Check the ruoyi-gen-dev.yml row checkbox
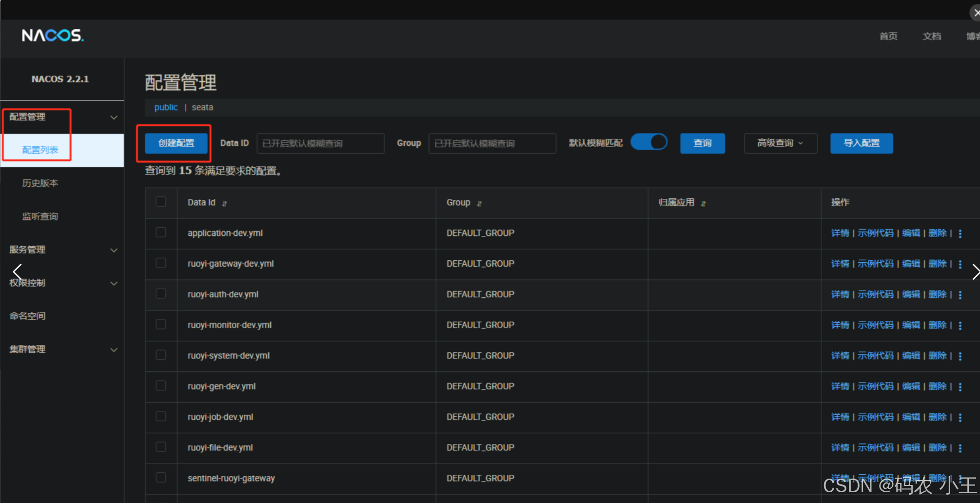980x503 pixels. (x=161, y=386)
